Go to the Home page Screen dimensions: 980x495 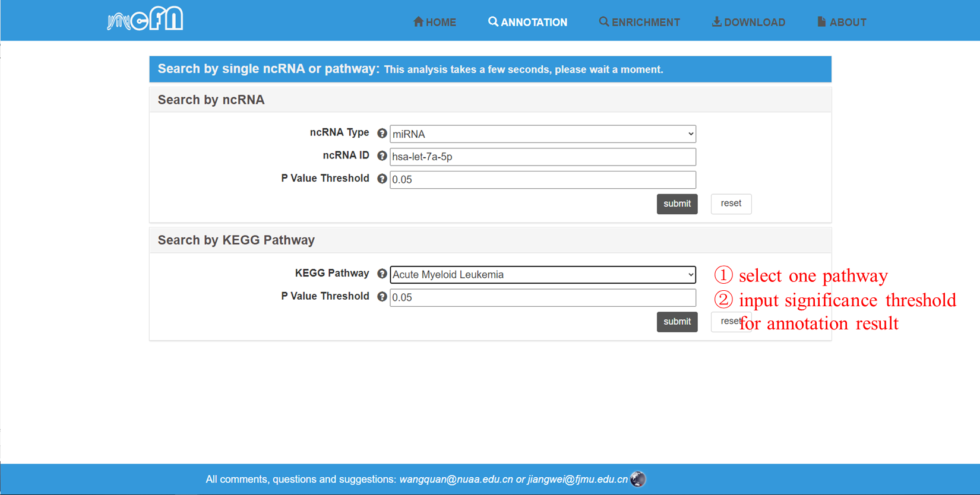pos(435,23)
